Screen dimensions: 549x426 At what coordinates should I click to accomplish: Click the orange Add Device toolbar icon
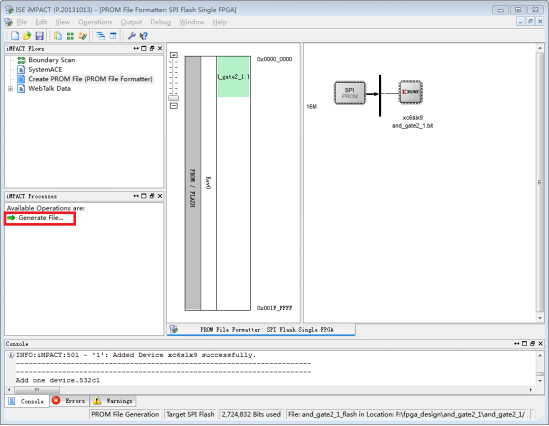point(83,36)
